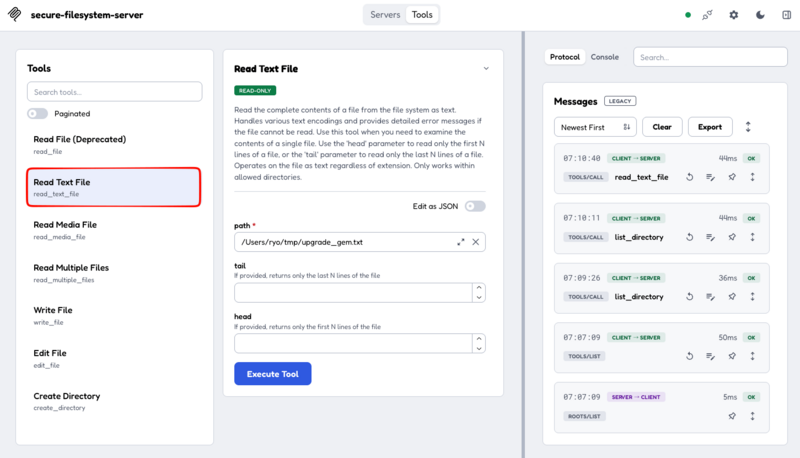
Task: Collapse the Read Text File panel chevron
Action: (486, 68)
